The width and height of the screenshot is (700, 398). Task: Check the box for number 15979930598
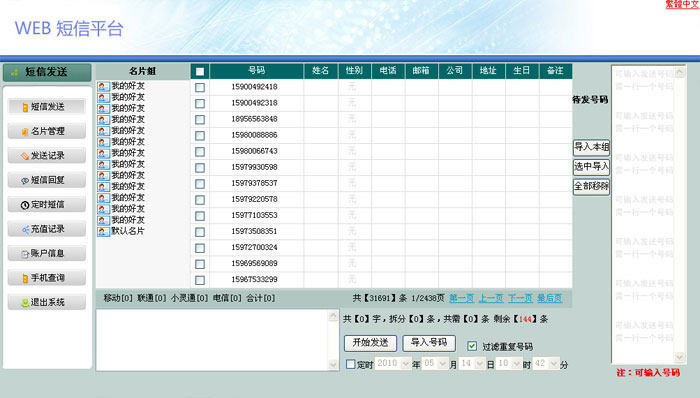[200, 168]
